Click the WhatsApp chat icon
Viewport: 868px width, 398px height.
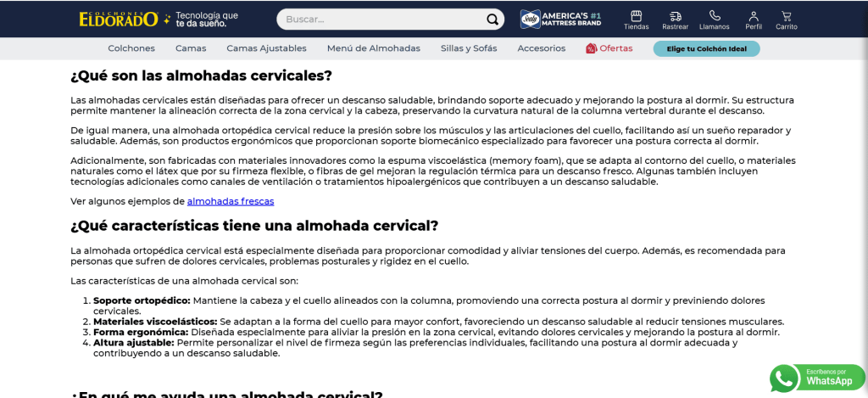784,378
